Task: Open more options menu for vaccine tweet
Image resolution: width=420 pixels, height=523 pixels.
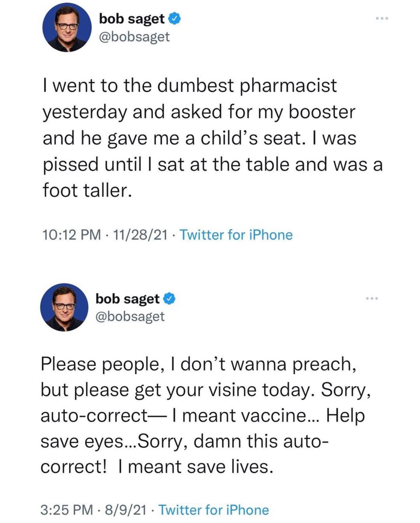Action: pos(372,298)
